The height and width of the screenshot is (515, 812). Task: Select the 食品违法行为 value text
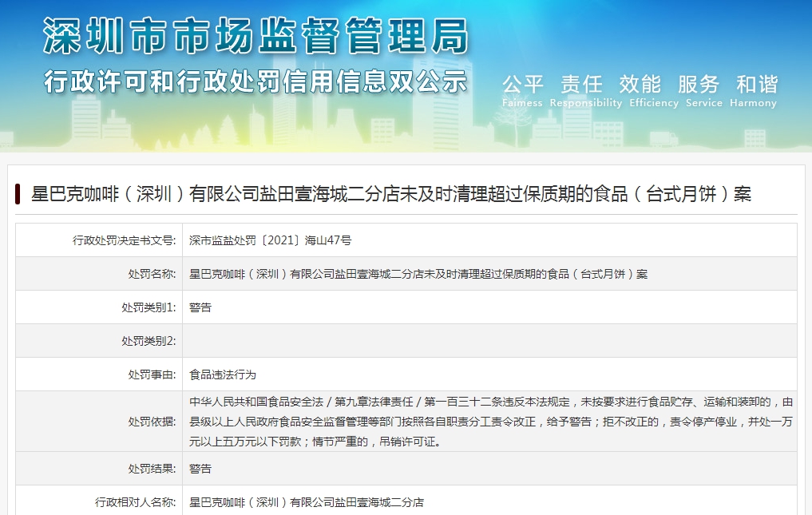coord(223,374)
